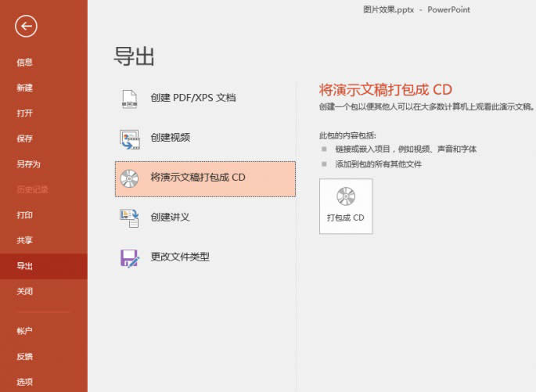Open the 信息 page in sidebar
The height and width of the screenshot is (392, 536).
tap(25, 63)
